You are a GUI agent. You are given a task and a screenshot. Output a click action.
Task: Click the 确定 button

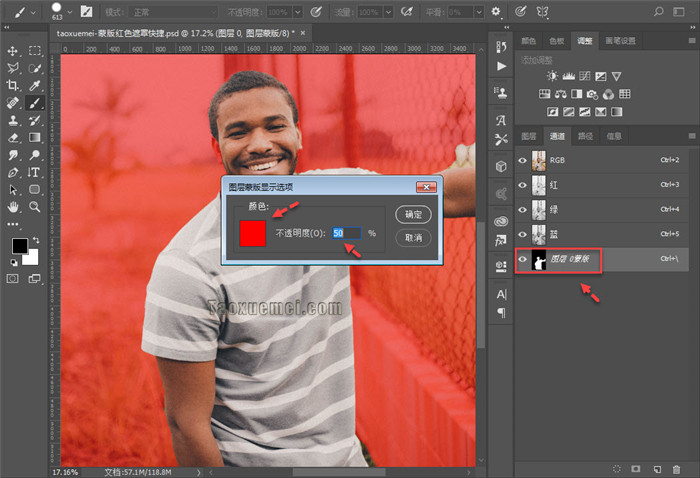click(413, 214)
